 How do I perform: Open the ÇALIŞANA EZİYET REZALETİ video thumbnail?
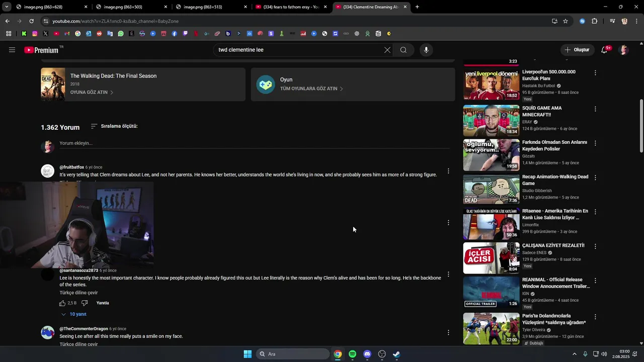[x=491, y=258]
